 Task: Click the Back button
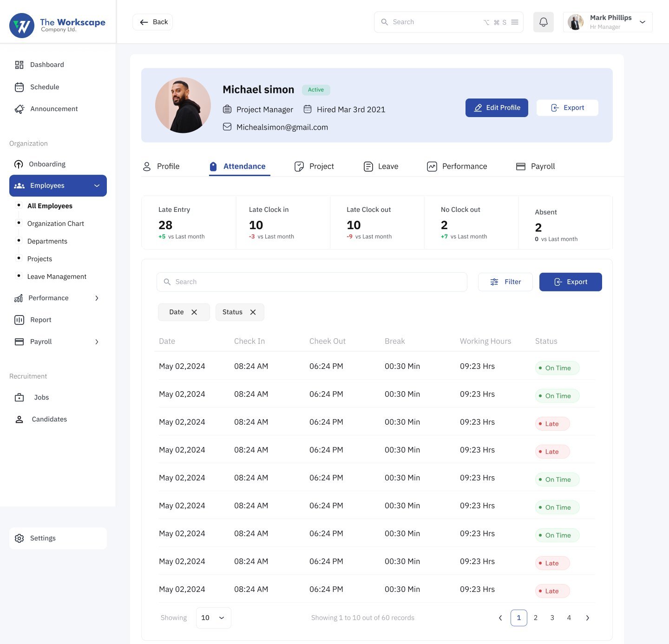152,22
